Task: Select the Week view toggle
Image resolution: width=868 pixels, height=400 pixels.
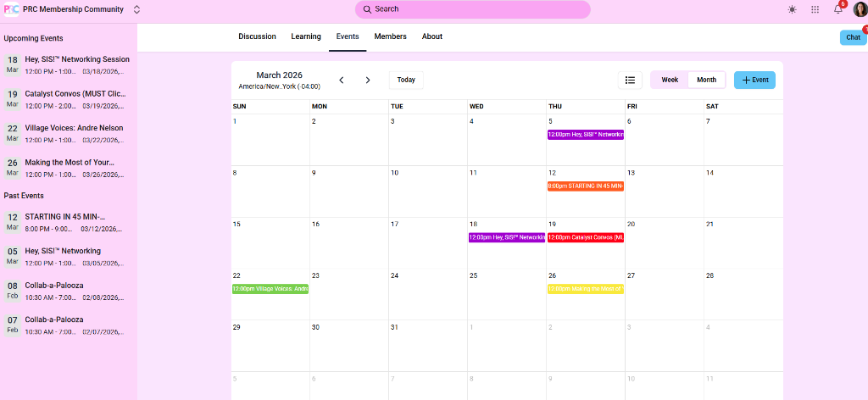Action: pyautogui.click(x=670, y=80)
